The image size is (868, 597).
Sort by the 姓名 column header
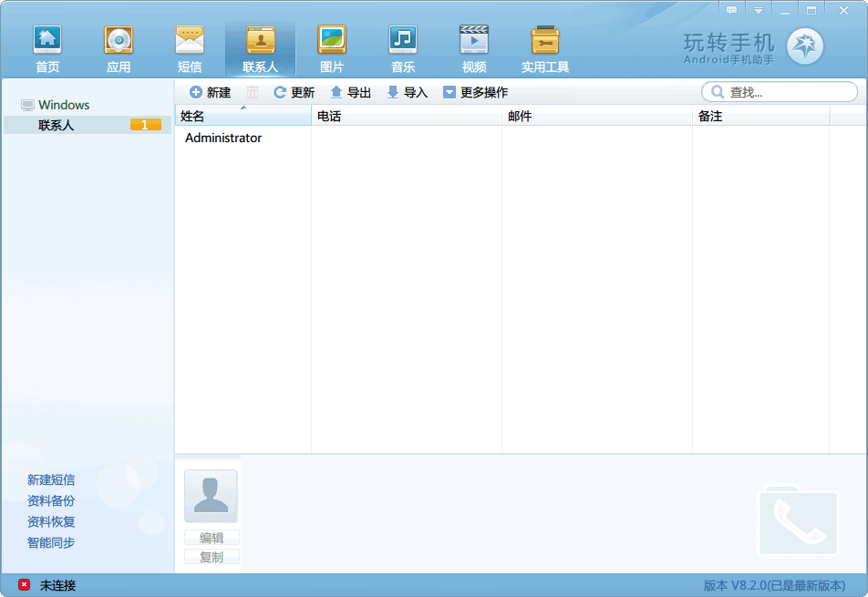click(243, 116)
